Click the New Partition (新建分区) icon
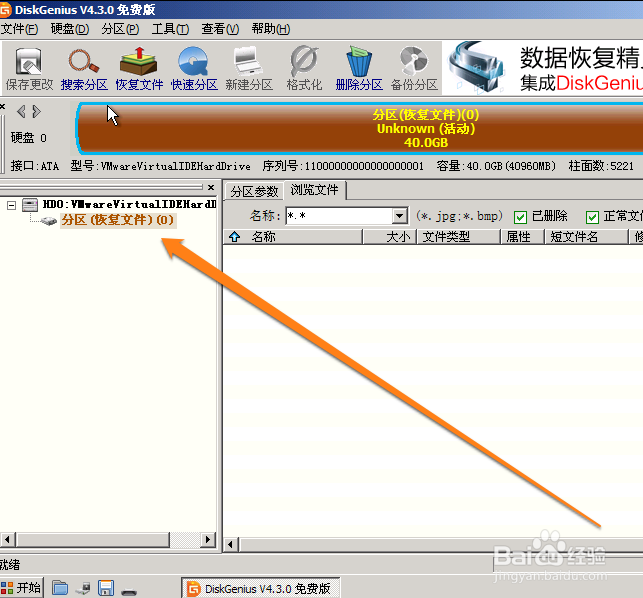Screen dimensions: 643x598 pyautogui.click(x=249, y=68)
